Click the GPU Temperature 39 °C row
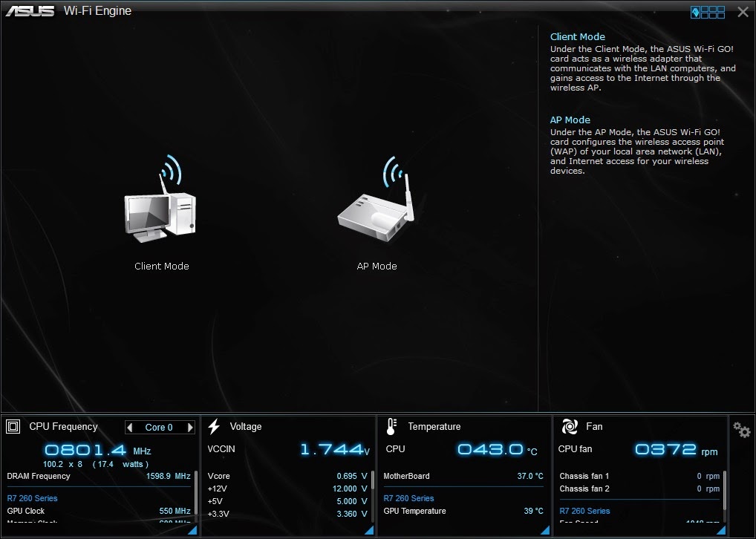The height and width of the screenshot is (539, 756). click(x=463, y=511)
